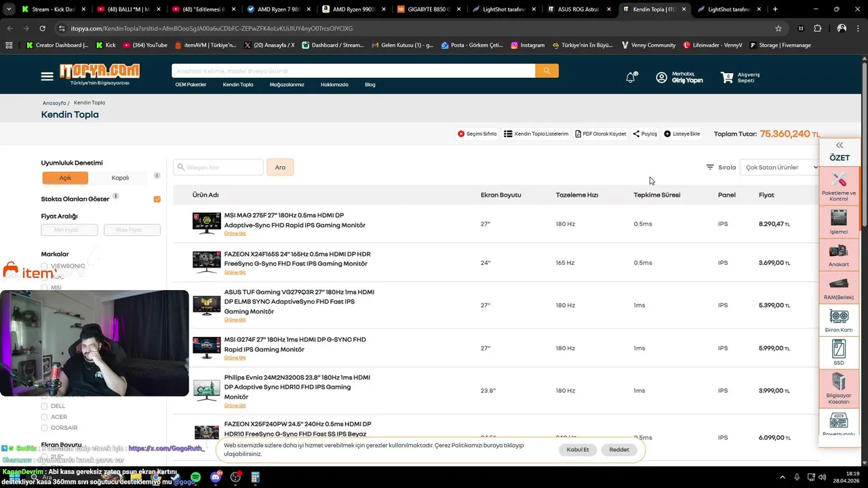Set compatibility check to Açık
This screenshot has height=488, width=868.
[x=65, y=178]
